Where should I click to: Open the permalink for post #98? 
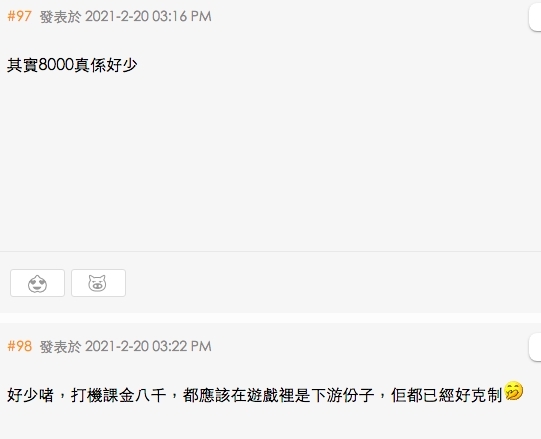pyautogui.click(x=19, y=346)
